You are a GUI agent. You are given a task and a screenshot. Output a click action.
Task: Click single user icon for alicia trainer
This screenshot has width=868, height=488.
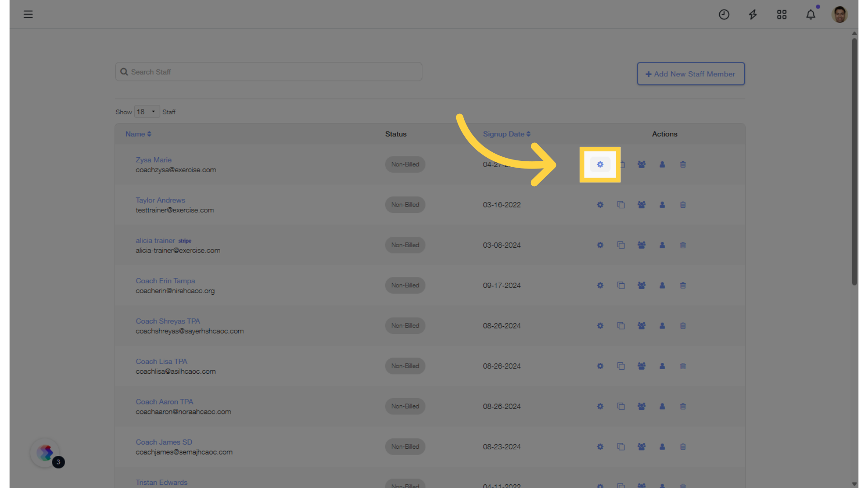pos(662,245)
